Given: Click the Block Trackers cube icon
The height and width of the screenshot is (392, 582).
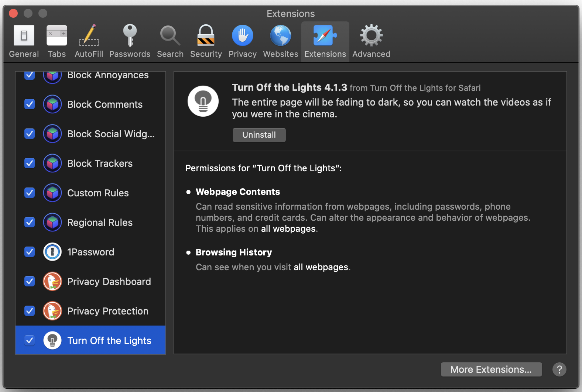Looking at the screenshot, I should 52,163.
